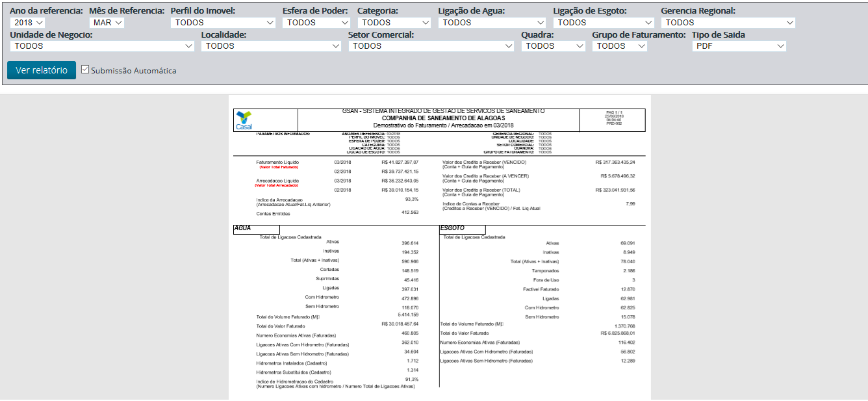This screenshot has height=401, width=868.
Task: Open the Localidade selector
Action: (x=271, y=45)
